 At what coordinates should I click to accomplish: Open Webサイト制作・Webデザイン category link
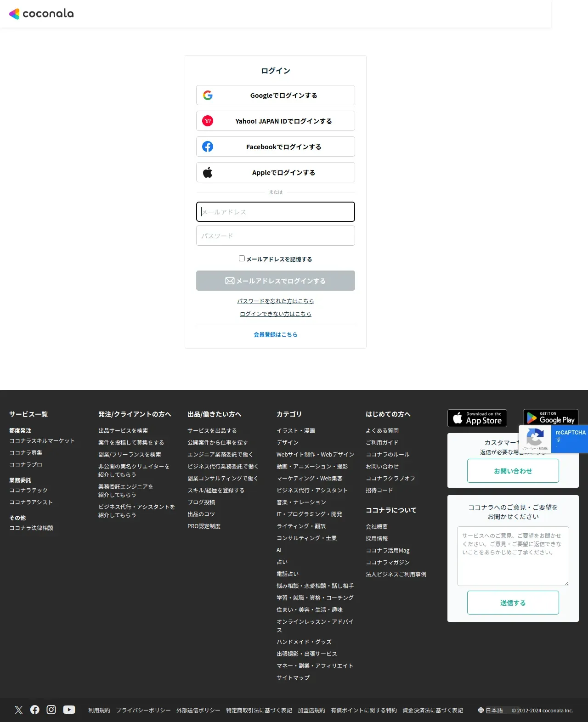[x=315, y=455]
